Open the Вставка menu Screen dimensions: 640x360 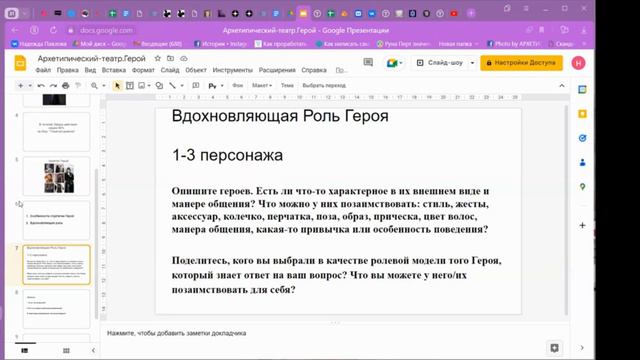coord(113,70)
